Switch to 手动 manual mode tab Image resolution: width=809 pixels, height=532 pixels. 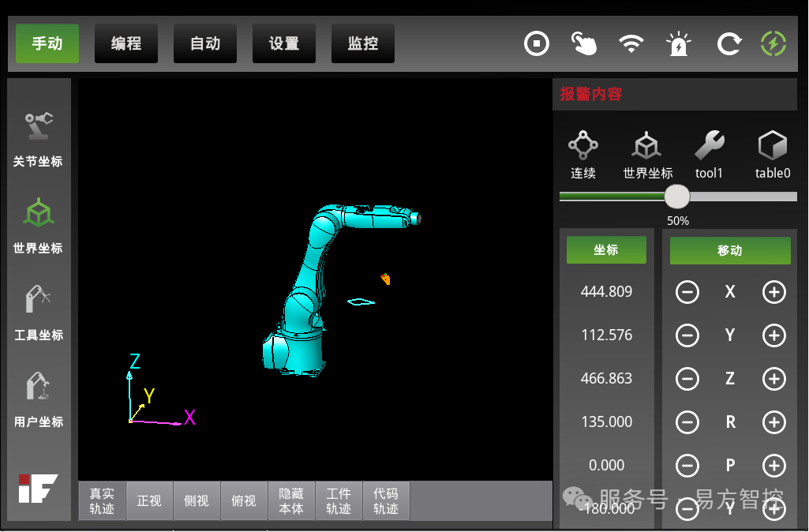(x=47, y=43)
